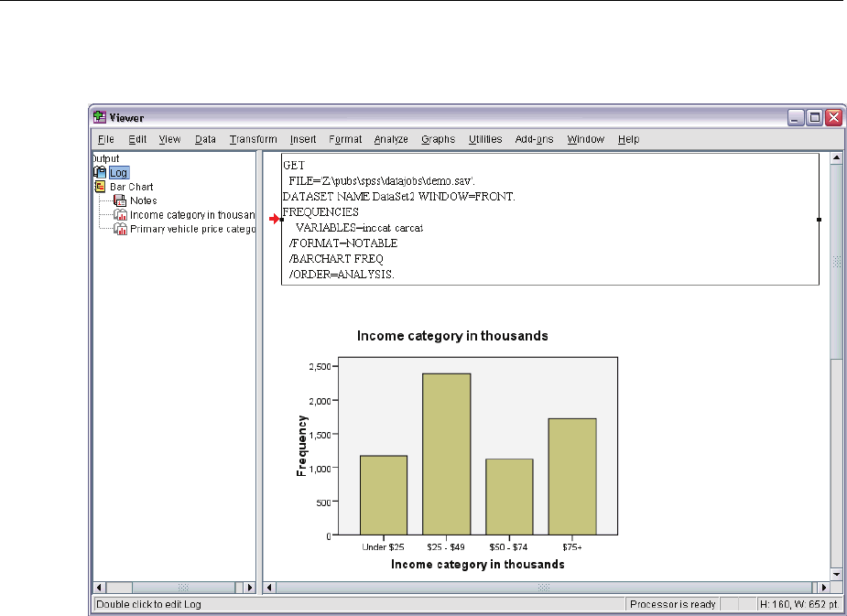Open the Insert menu
The height and width of the screenshot is (616, 847).
coord(303,139)
